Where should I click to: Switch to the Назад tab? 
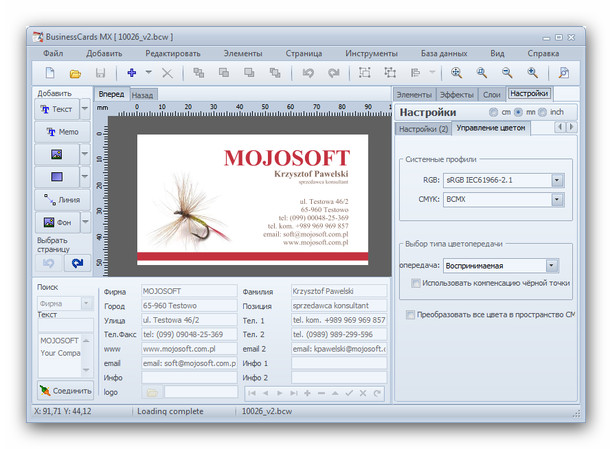click(x=143, y=95)
